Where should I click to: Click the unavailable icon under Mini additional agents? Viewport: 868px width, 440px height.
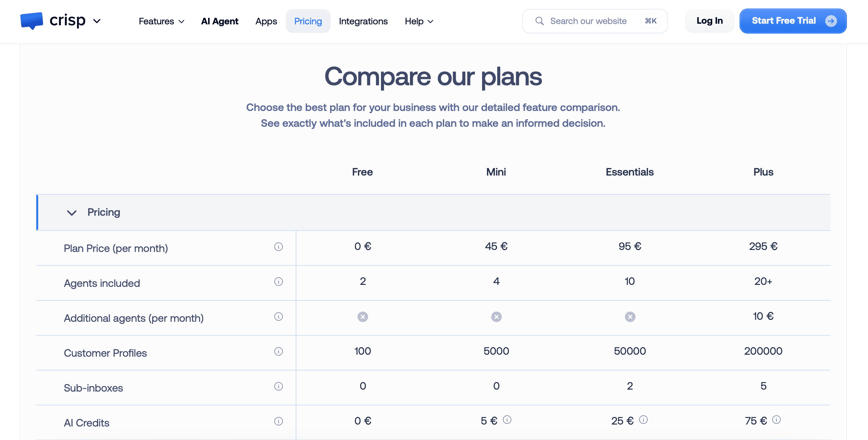click(x=496, y=317)
